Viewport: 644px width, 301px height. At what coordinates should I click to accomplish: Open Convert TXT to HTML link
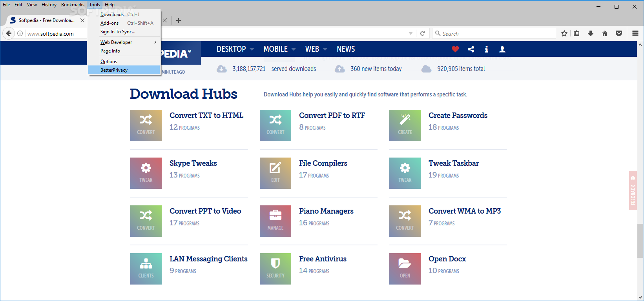click(x=206, y=115)
